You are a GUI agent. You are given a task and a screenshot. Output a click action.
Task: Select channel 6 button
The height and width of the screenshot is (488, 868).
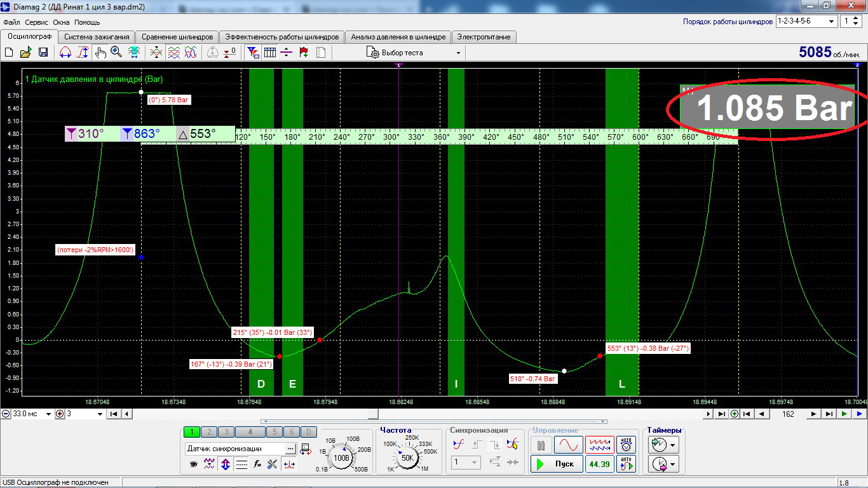click(x=290, y=432)
